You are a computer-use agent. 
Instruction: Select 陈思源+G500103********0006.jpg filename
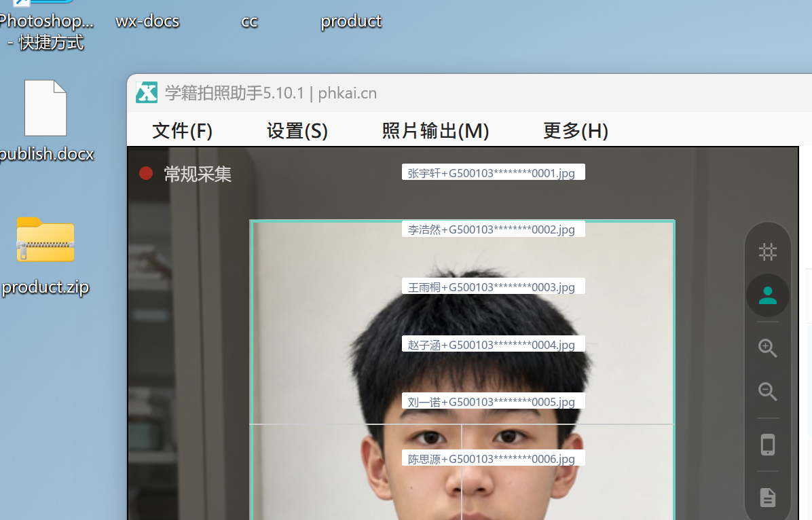click(493, 458)
